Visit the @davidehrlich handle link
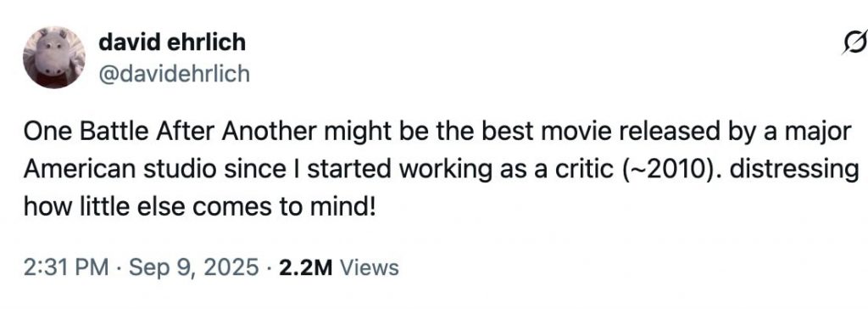Screen dimensions: 868x309 click(x=175, y=73)
